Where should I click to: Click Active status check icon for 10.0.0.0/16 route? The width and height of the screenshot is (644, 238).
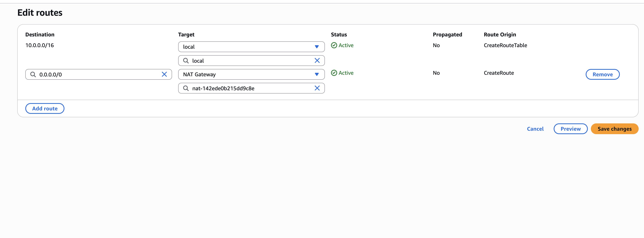334,45
